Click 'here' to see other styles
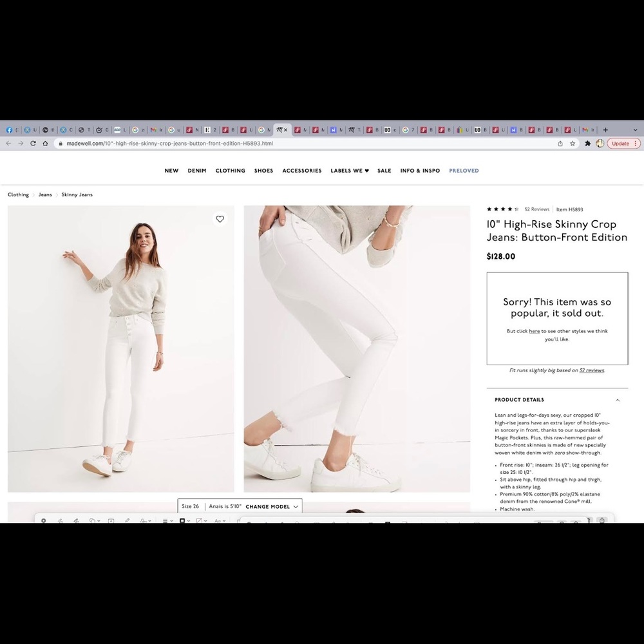 [535, 331]
